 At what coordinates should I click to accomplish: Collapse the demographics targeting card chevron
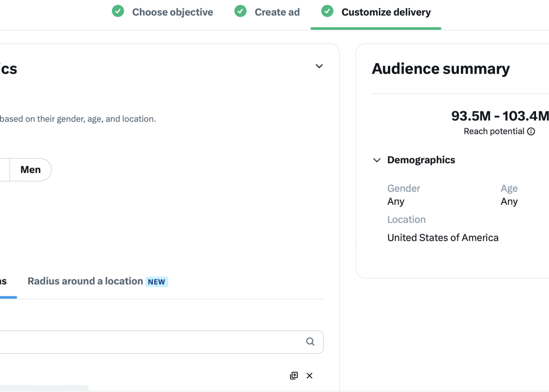[319, 66]
